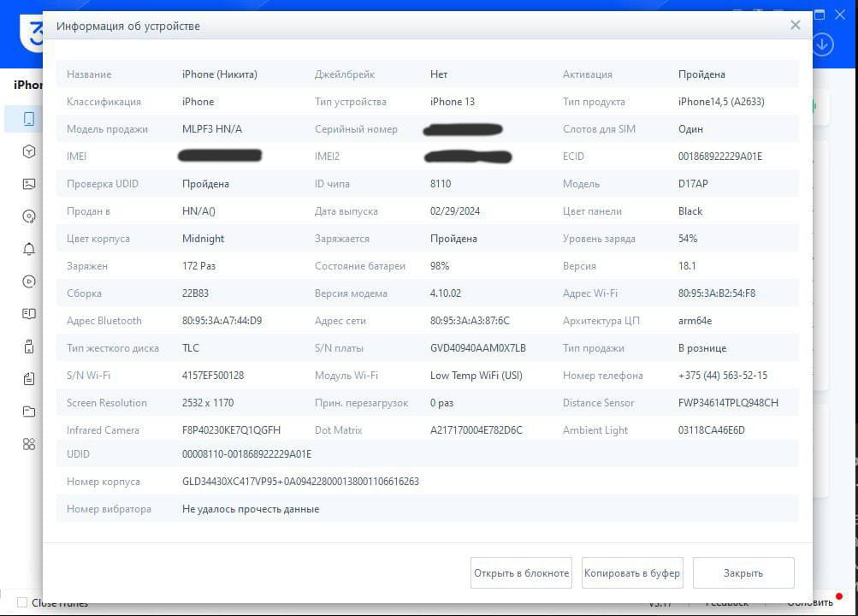The height and width of the screenshot is (616, 858).
Task: Select the charge level value 54%
Action: (688, 239)
